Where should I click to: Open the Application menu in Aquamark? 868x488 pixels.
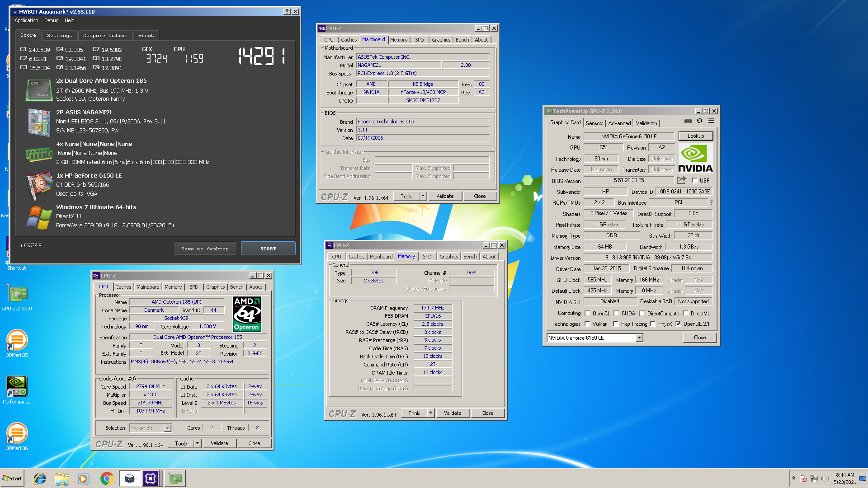(x=26, y=20)
